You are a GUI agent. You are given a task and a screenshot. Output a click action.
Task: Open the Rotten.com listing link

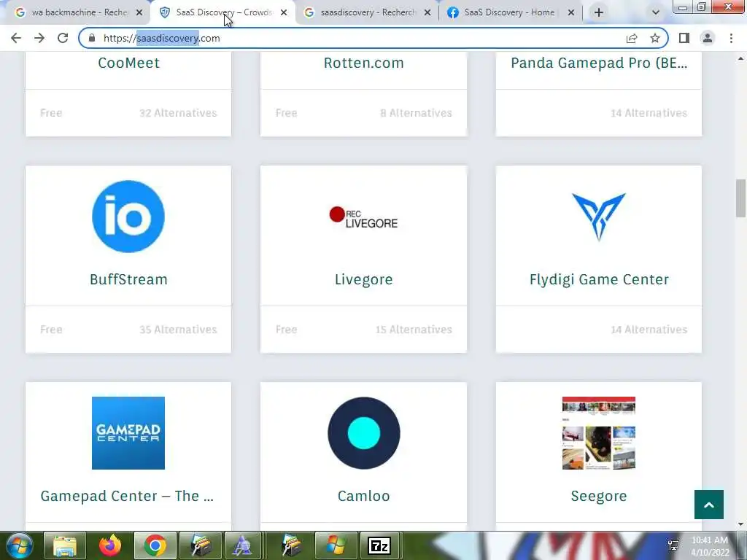coord(363,63)
